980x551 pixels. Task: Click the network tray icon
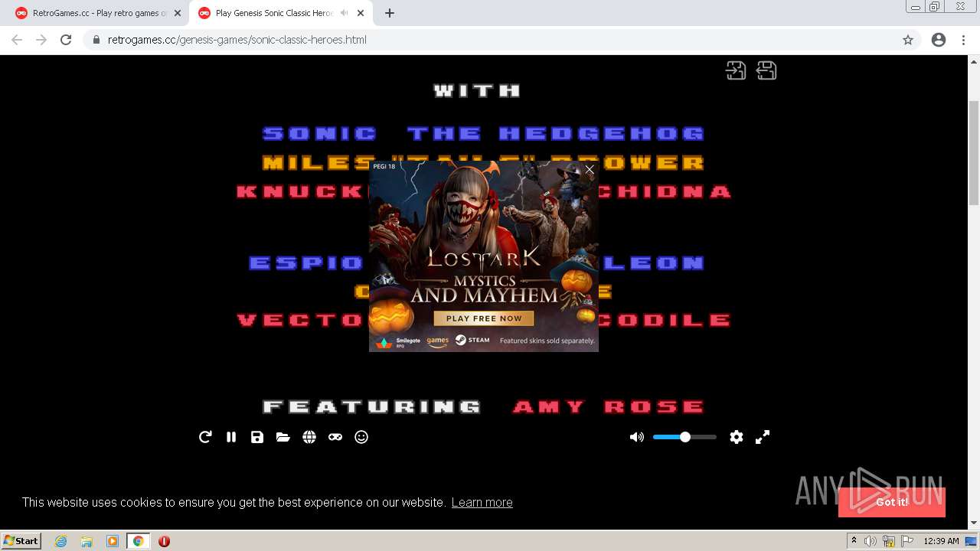click(x=889, y=541)
